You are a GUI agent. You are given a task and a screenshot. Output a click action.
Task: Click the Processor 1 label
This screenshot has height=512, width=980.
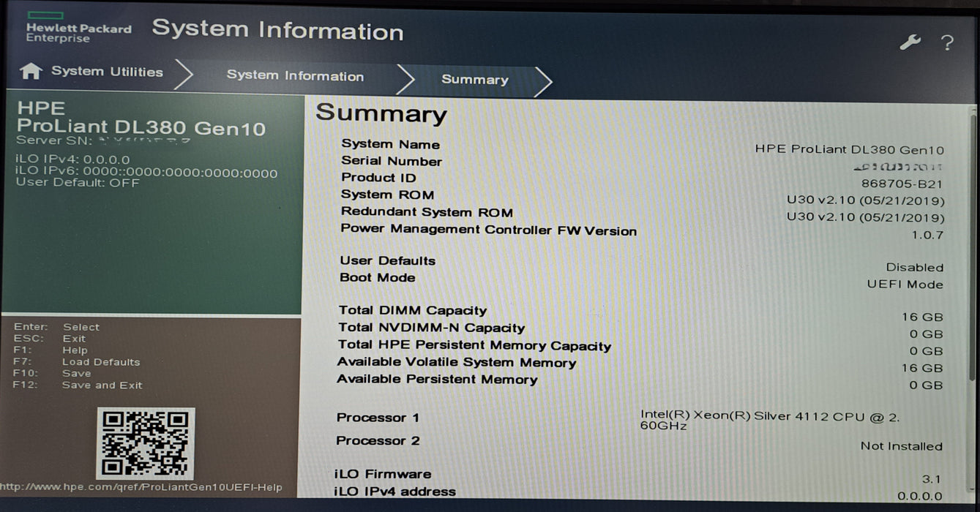378,418
